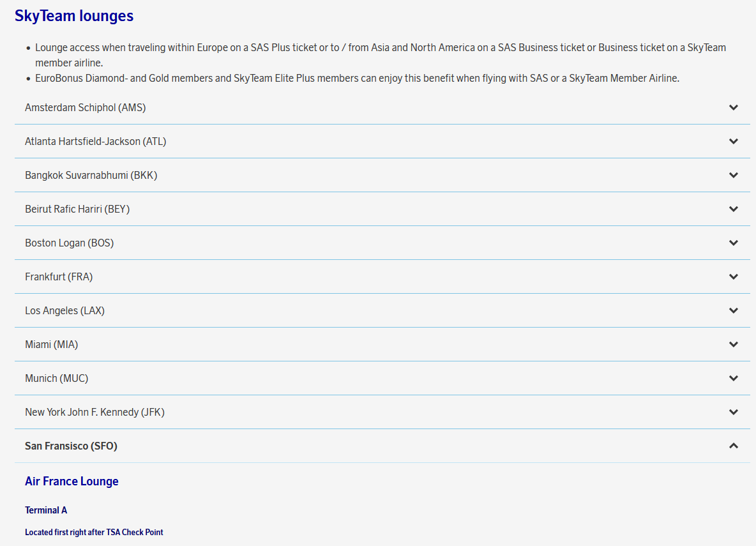Click the TSA Check Point location line
The width and height of the screenshot is (756, 546).
94,532
